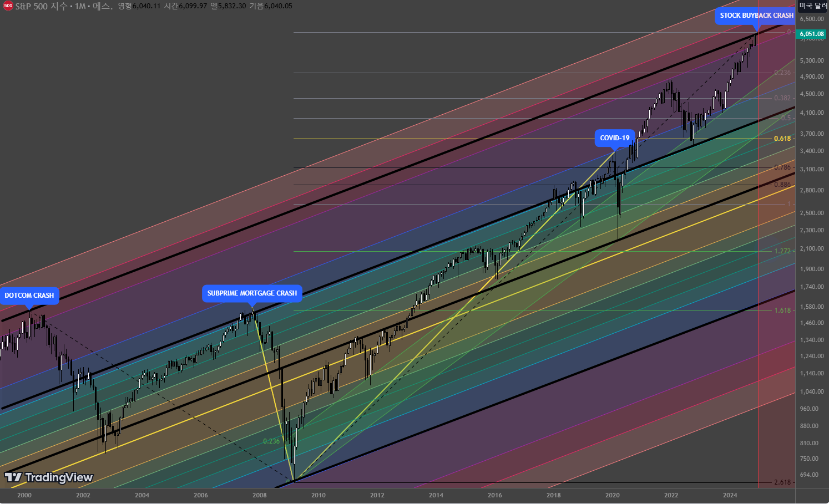Click the 2010 year on time axis
This screenshot has height=504, width=829.
[319, 495]
